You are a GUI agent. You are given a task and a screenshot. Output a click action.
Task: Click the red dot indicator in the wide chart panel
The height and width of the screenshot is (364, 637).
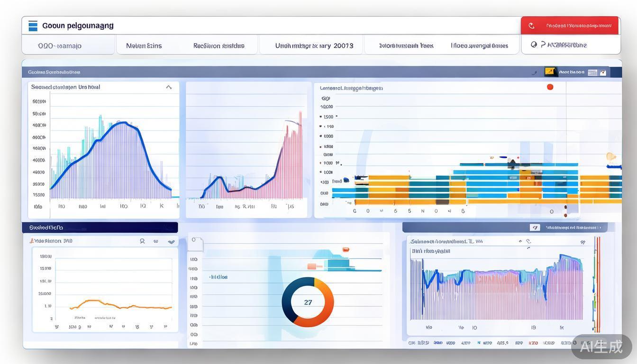[x=550, y=87]
